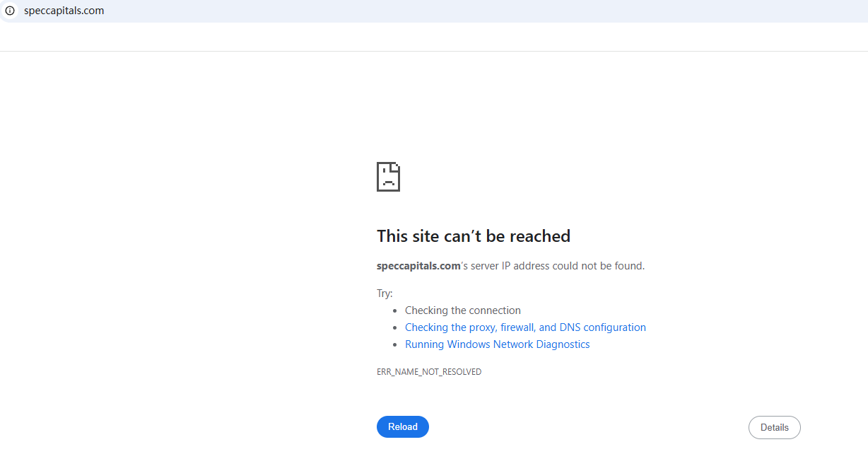Click bold speccapitals.com in the error message

[418, 266]
